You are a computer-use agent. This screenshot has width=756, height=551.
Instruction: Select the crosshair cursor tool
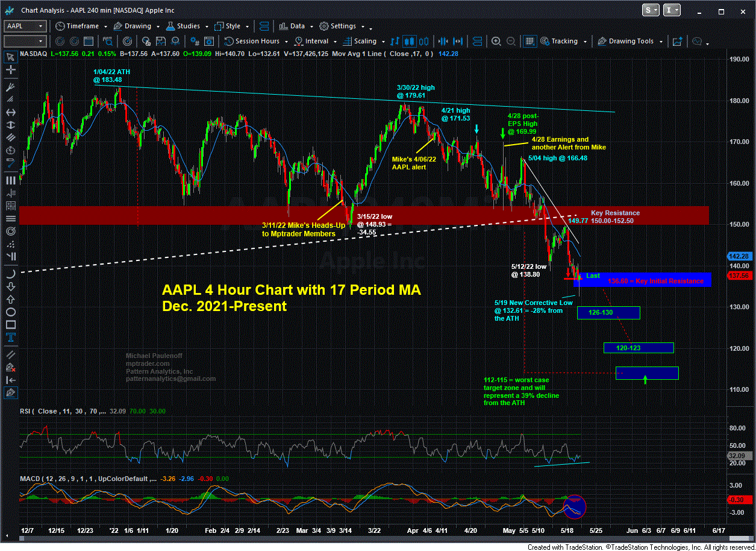pyautogui.click(x=10, y=70)
